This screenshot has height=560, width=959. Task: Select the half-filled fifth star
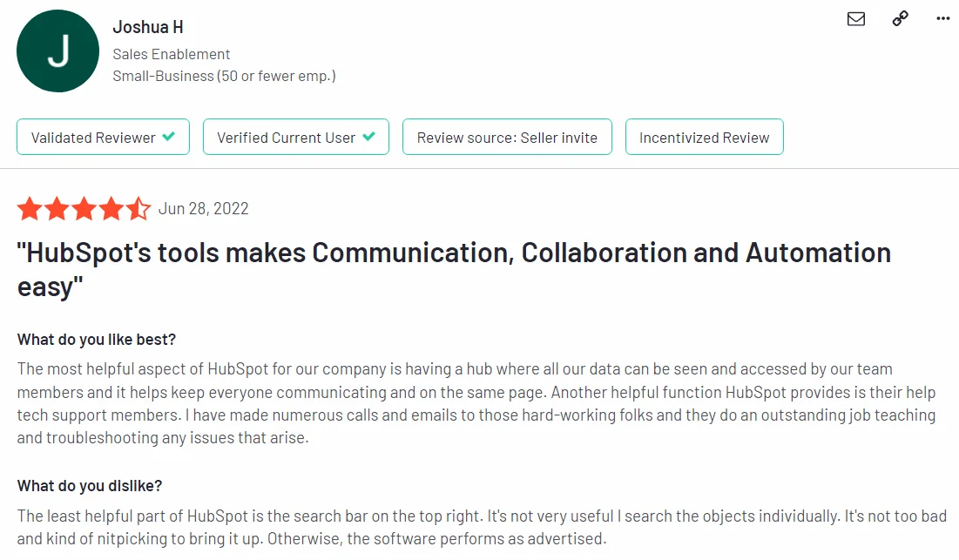(138, 208)
